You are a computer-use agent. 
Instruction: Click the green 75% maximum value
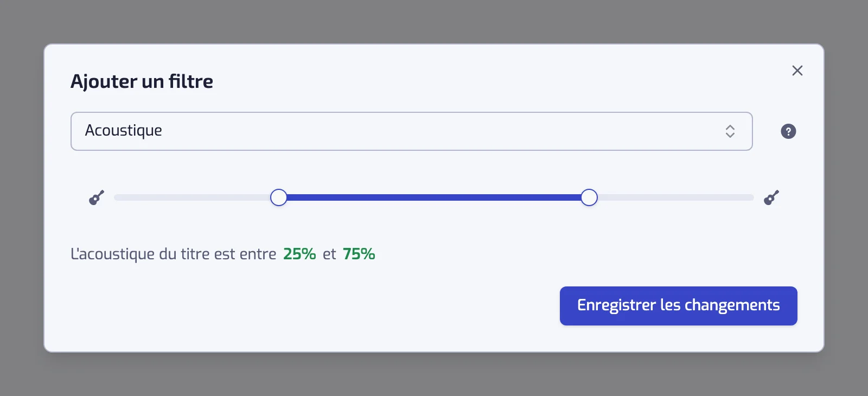(x=359, y=254)
